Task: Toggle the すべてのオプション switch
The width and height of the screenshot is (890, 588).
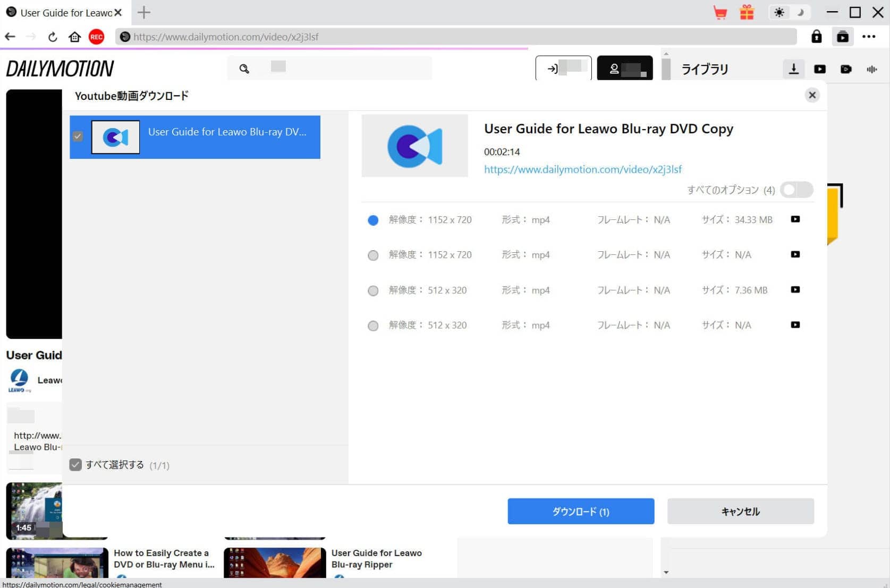Action: [796, 190]
